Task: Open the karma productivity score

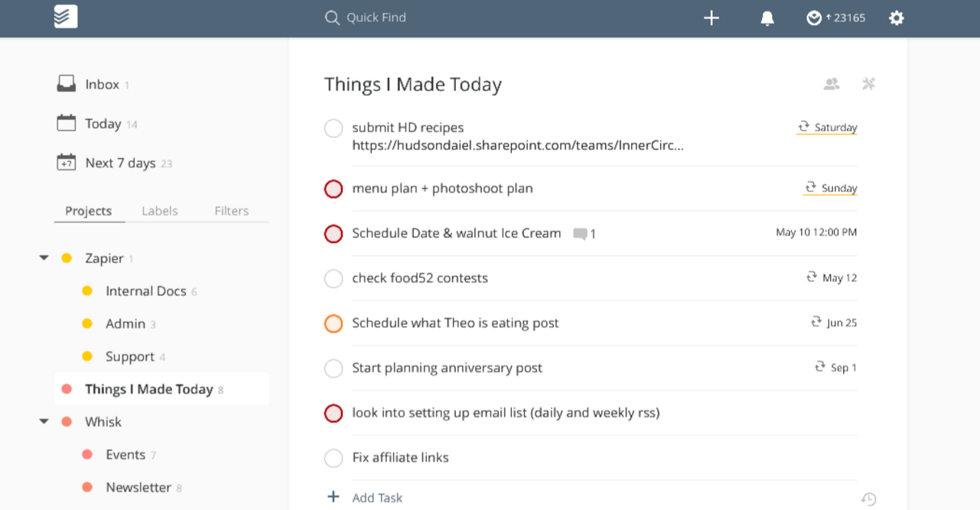Action: pyautogui.click(x=835, y=18)
